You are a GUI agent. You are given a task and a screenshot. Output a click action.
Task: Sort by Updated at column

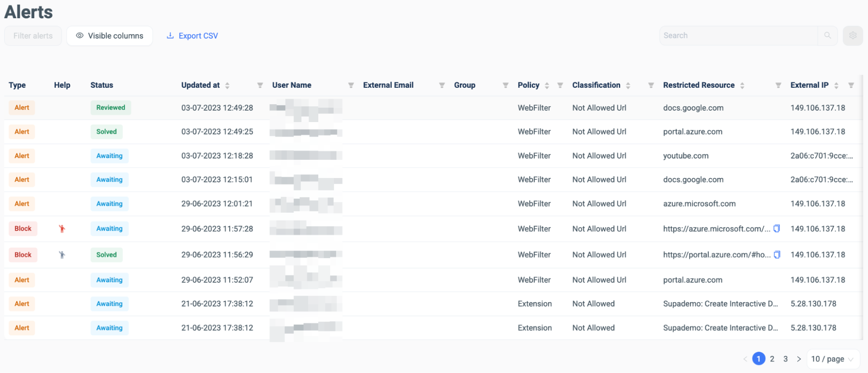tap(227, 86)
